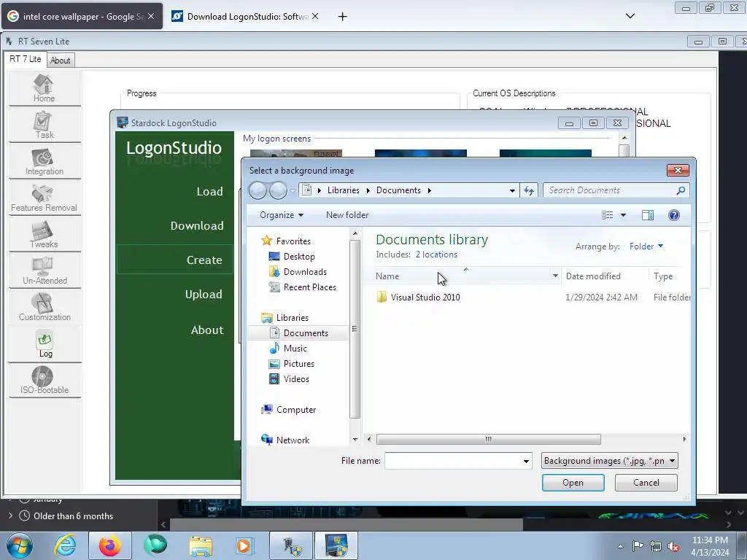Launch Firefox from the taskbar
Image resolution: width=747 pixels, height=560 pixels.
click(x=110, y=545)
